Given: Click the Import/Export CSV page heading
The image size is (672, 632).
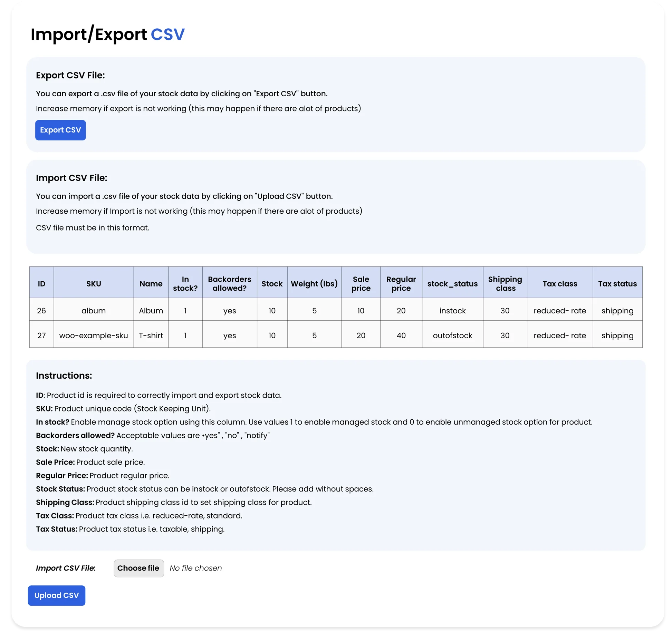Looking at the screenshot, I should point(108,35).
